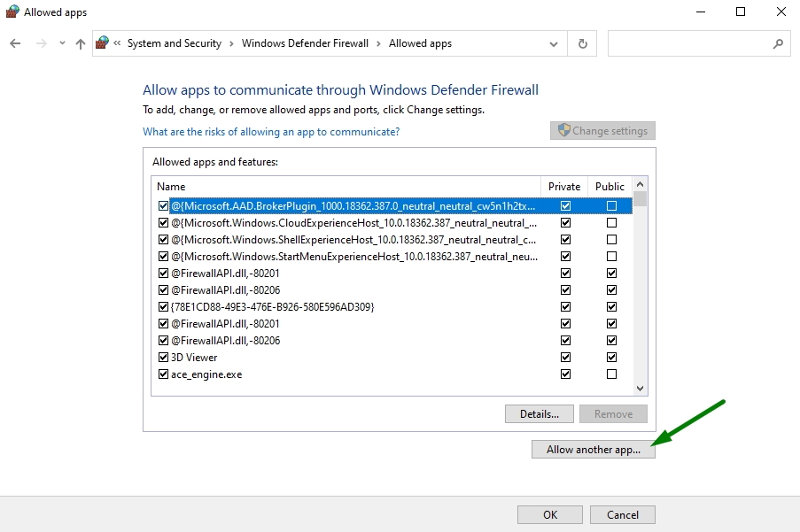Select the 3D Viewer row text
The image size is (800, 532).
pyautogui.click(x=194, y=358)
